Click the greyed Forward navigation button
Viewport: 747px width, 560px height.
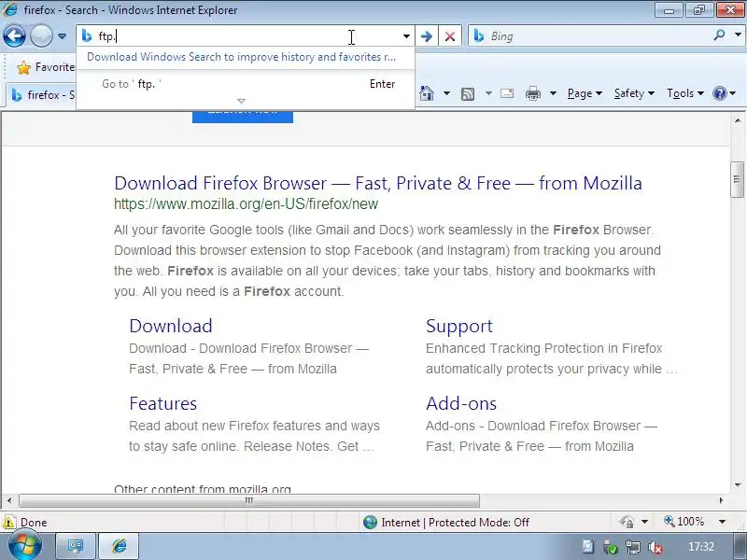coord(41,35)
